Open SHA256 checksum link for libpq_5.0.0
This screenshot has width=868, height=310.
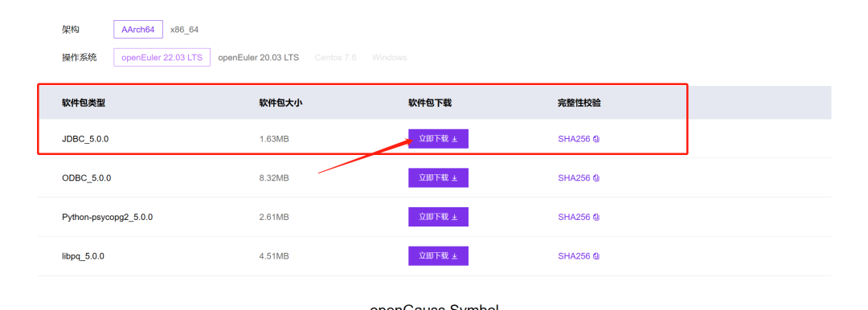[574, 256]
